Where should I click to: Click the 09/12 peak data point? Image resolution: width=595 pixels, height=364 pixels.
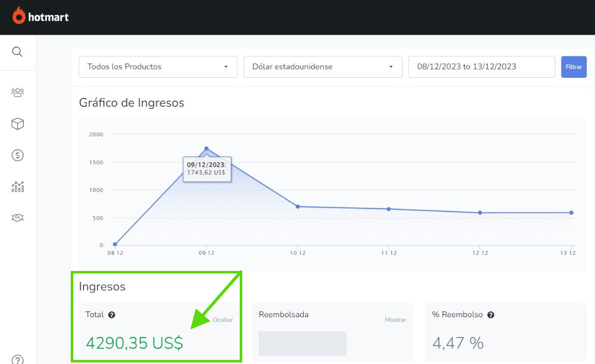(x=206, y=148)
